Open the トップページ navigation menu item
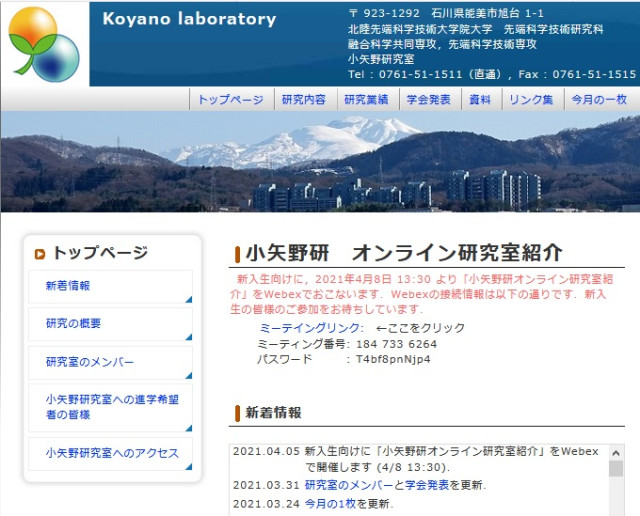 coord(230,100)
